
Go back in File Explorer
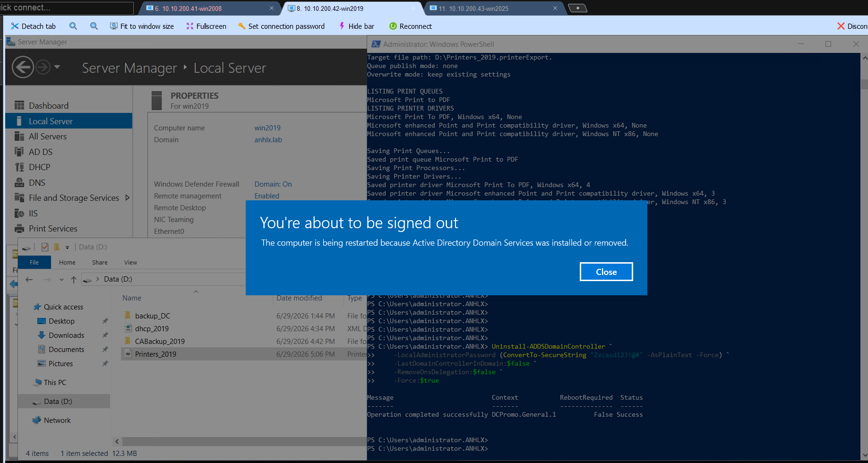(29, 279)
